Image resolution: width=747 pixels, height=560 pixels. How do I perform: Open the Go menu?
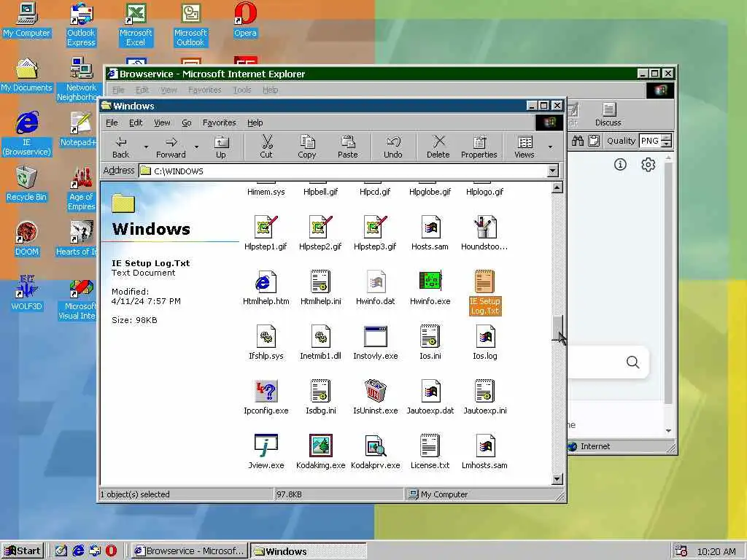point(187,122)
